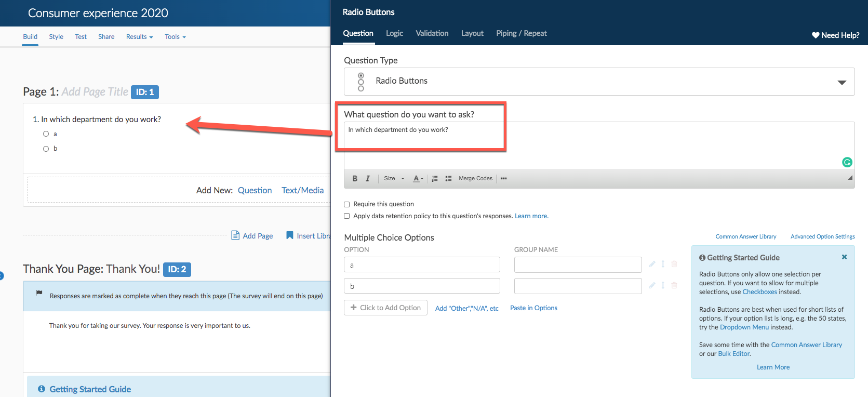
Task: Click the option 'b' text field
Action: point(422,286)
